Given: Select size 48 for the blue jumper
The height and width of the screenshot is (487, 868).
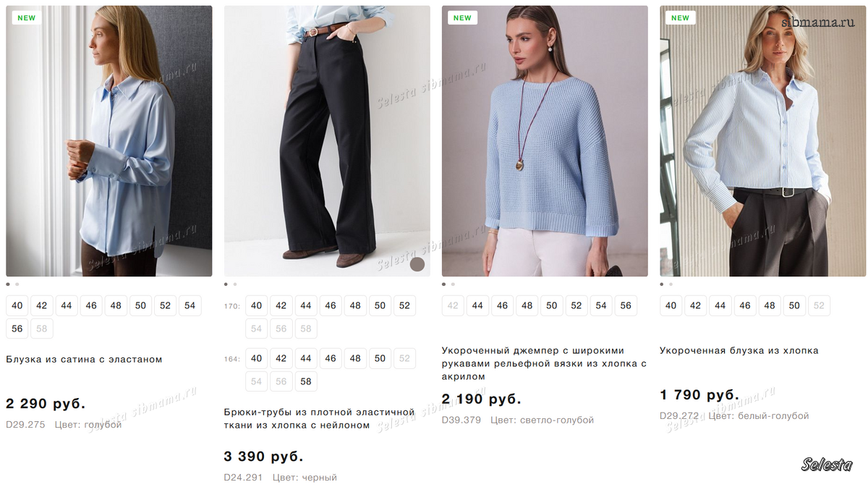Looking at the screenshot, I should click(x=527, y=305).
